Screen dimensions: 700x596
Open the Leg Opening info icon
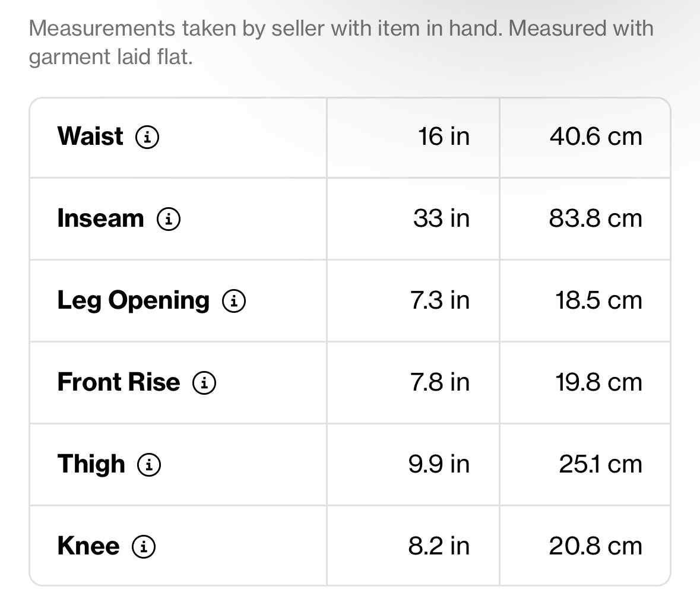click(234, 300)
